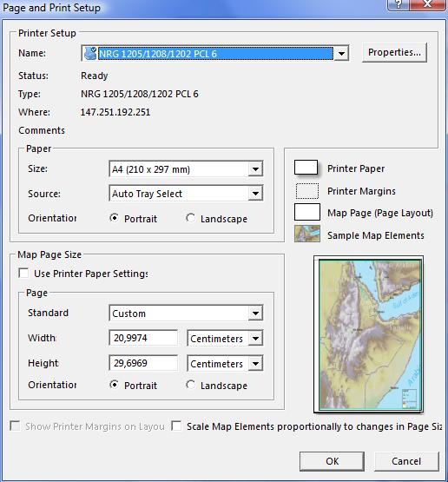Screen dimensions: 448x482
Task: Select Landscape orientation for map page
Action: 190,385
